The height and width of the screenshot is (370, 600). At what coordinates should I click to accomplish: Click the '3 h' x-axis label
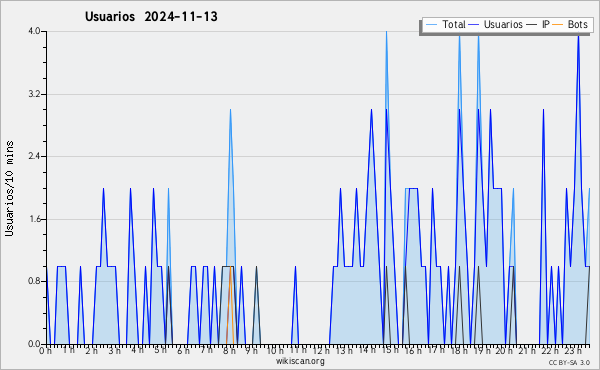(114, 350)
